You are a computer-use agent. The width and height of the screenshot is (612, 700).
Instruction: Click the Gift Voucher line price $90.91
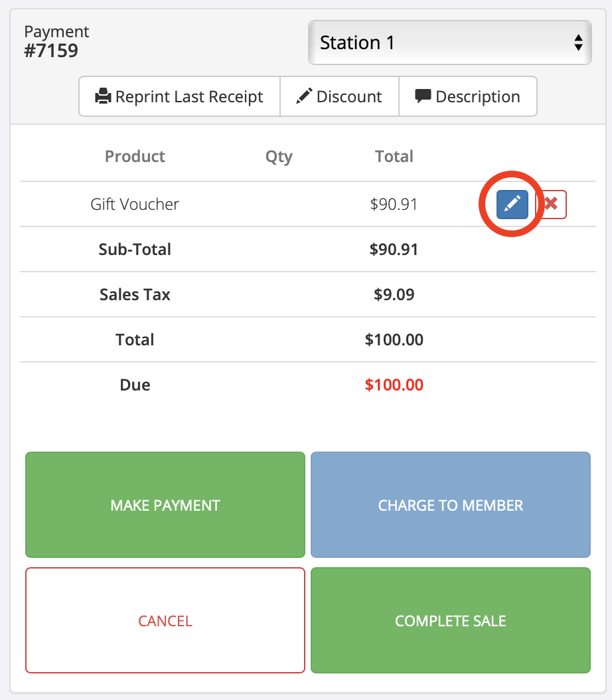[x=394, y=204]
